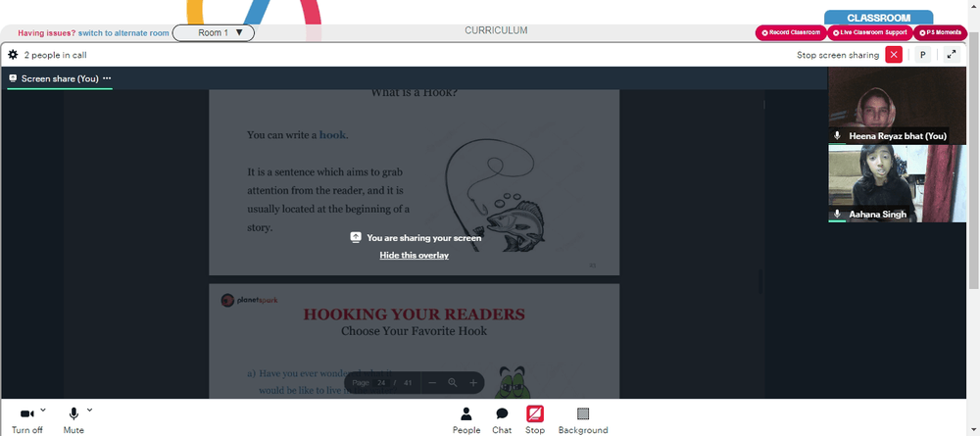Click Record Classroom button
This screenshot has width=980, height=436.
791,32
